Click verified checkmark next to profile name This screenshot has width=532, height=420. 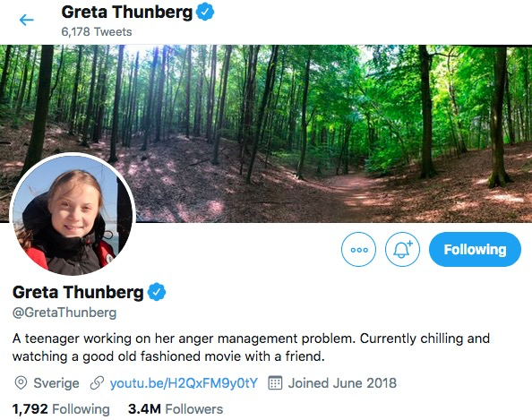tap(157, 292)
